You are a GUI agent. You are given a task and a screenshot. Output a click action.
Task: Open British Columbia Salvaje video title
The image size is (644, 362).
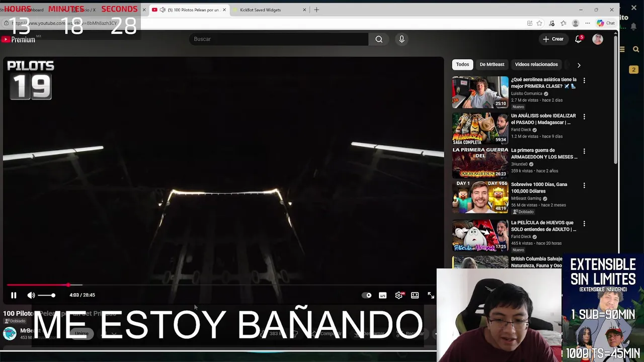tap(536, 262)
